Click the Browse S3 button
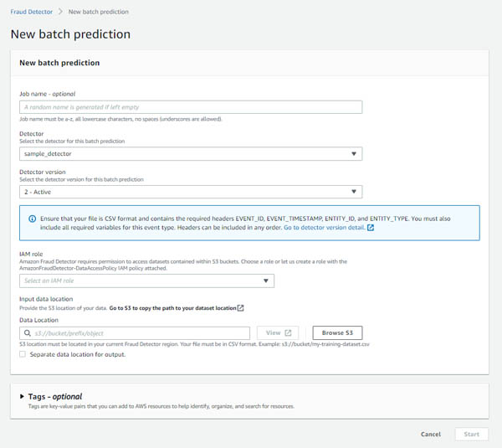Image resolution: width=502 pixels, height=448 pixels. pos(337,333)
